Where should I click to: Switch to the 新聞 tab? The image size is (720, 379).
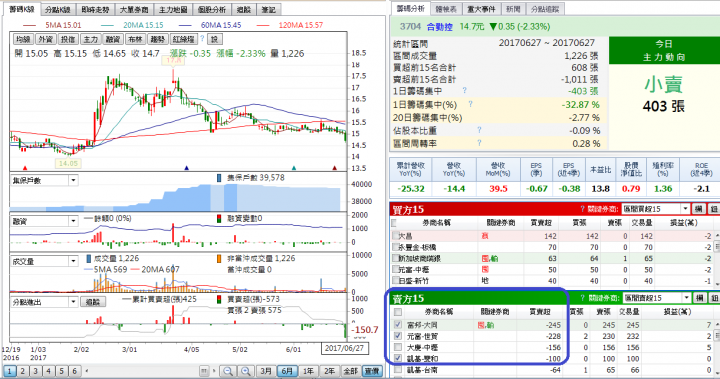click(513, 9)
